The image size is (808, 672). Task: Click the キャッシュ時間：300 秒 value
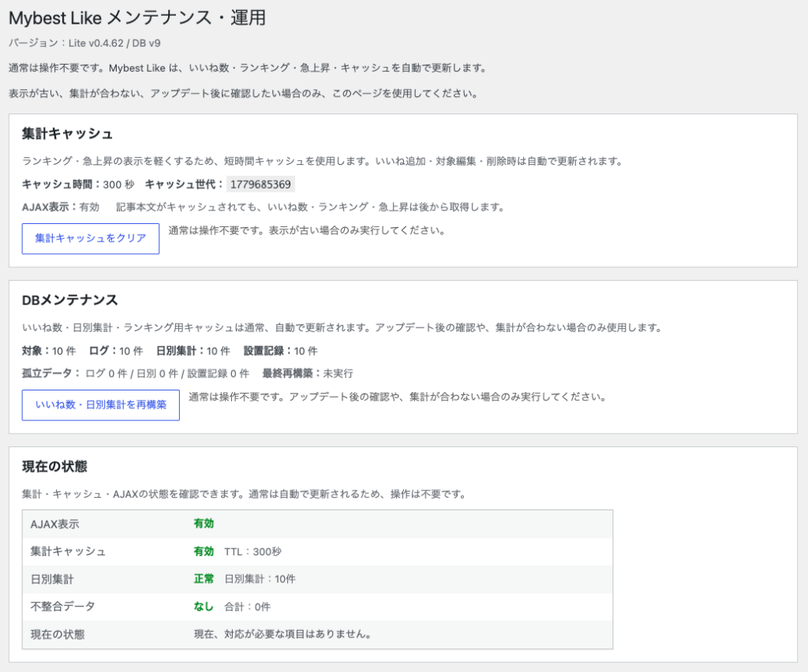click(x=78, y=185)
